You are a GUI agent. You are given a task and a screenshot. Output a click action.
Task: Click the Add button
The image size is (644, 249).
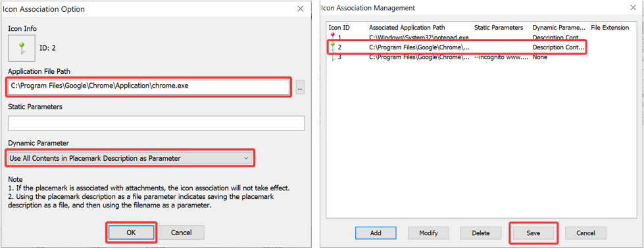(376, 233)
